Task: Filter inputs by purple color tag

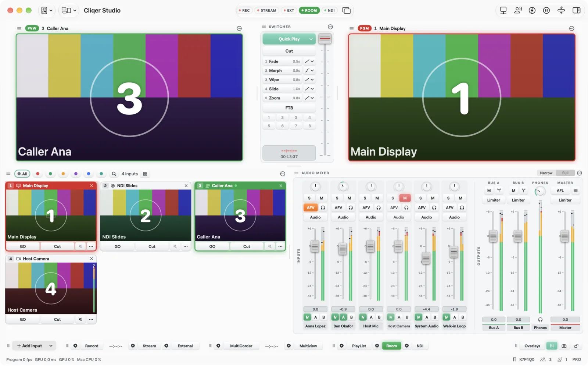Action: pyautogui.click(x=76, y=174)
